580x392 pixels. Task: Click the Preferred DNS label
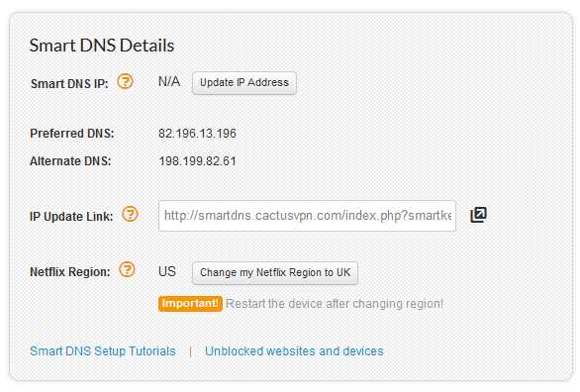pyautogui.click(x=72, y=133)
